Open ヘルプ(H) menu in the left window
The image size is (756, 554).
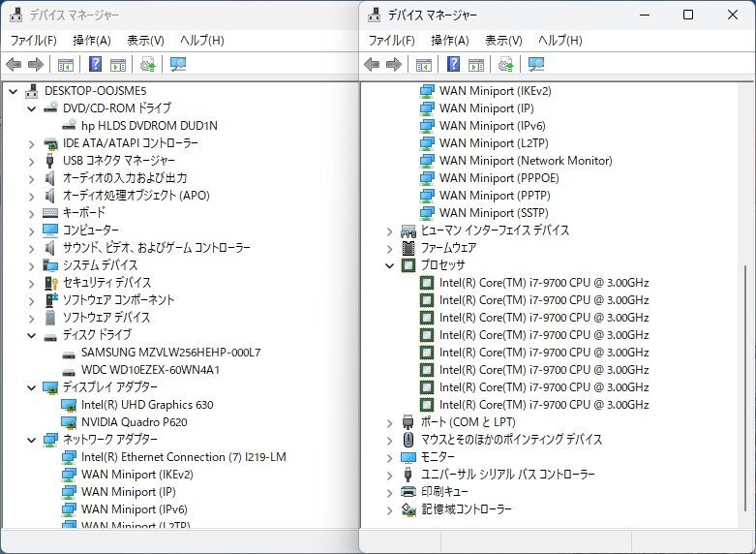point(201,41)
